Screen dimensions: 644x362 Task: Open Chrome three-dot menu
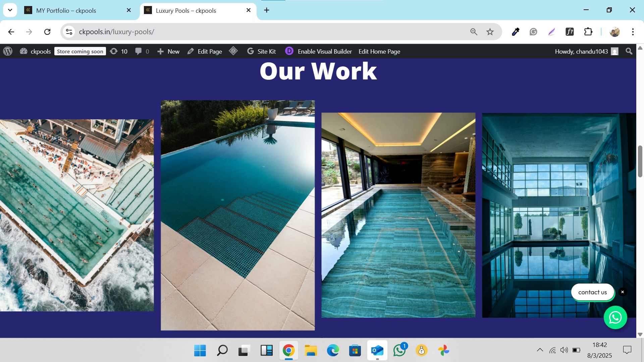click(x=633, y=32)
